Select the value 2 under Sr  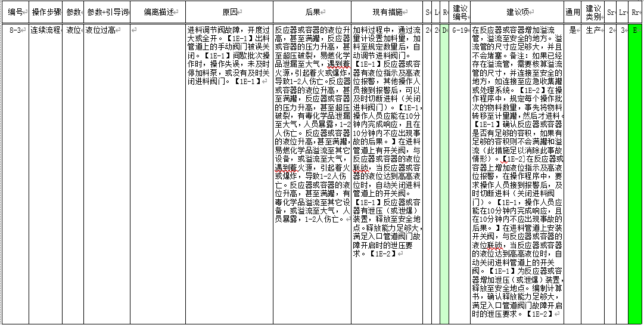tap(611, 174)
